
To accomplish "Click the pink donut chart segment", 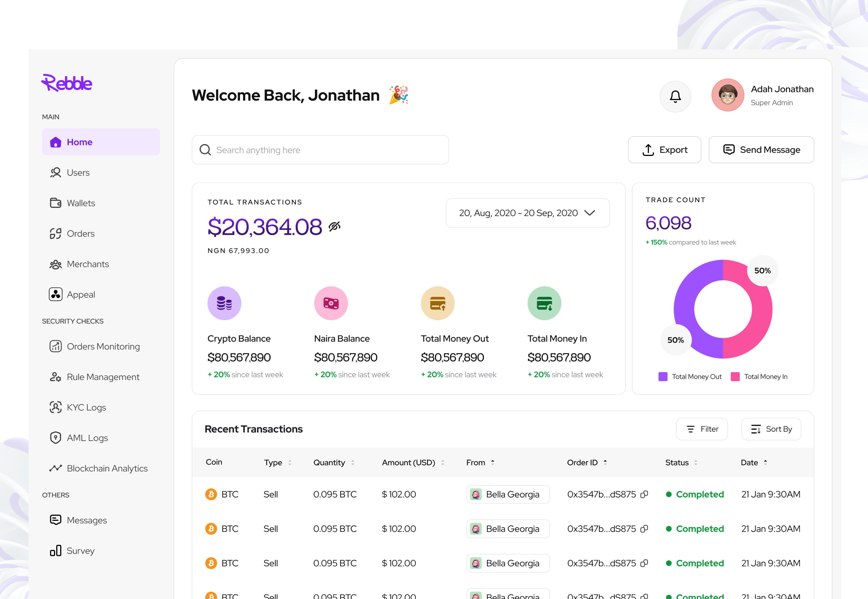I will point(762,309).
